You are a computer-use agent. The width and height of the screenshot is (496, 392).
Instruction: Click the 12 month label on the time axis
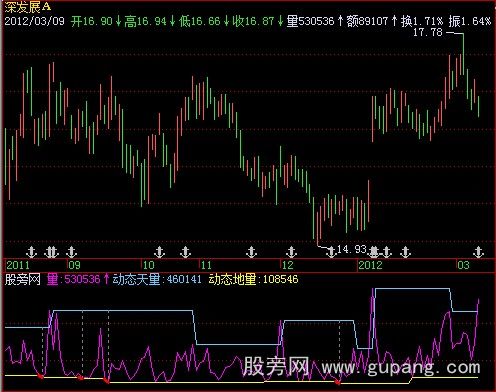coord(288,265)
